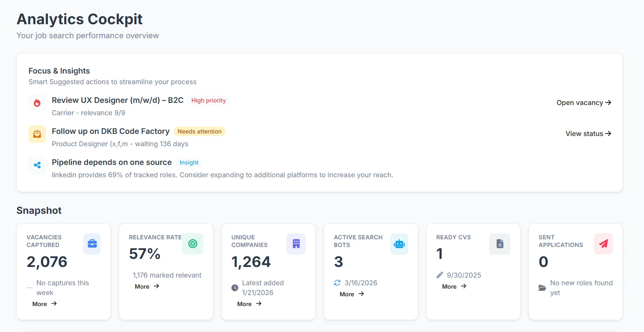Click the linkedin provides 69% insight description
This screenshot has height=332, width=644.
[x=222, y=175]
